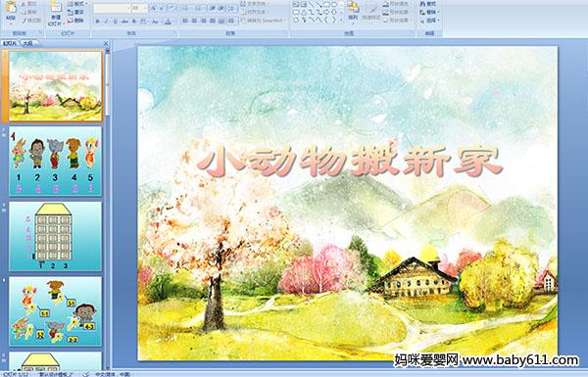
Task: Switch to the Slides tab in side panel
Action: (x=10, y=43)
